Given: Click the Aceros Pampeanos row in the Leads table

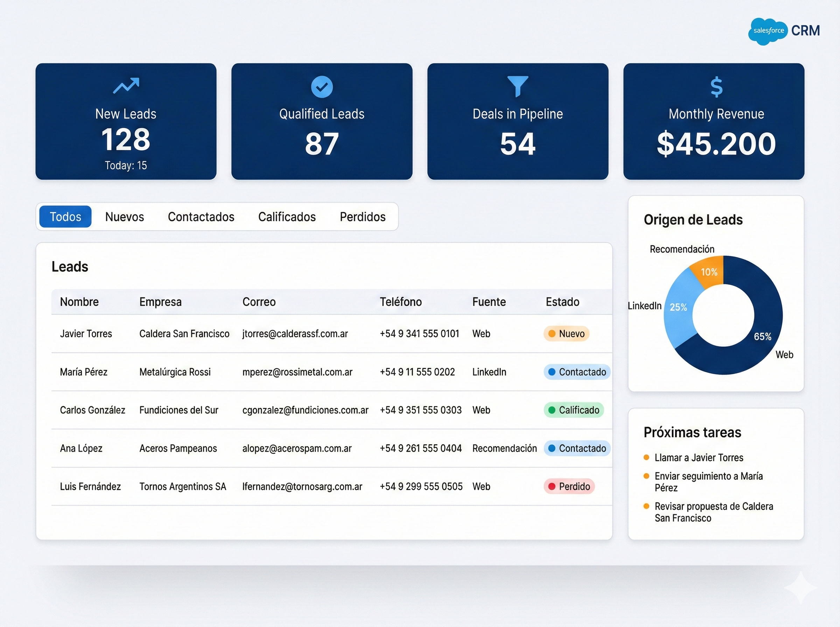Looking at the screenshot, I should click(178, 448).
